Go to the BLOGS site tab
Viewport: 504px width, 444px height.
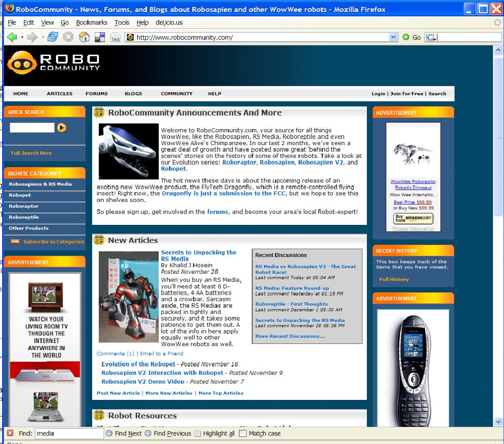(x=134, y=93)
